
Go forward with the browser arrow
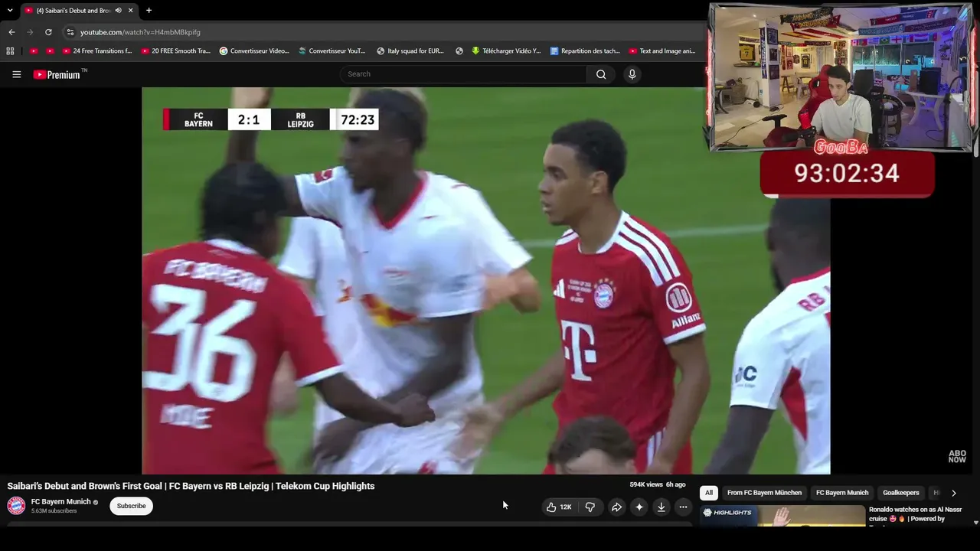tap(30, 32)
